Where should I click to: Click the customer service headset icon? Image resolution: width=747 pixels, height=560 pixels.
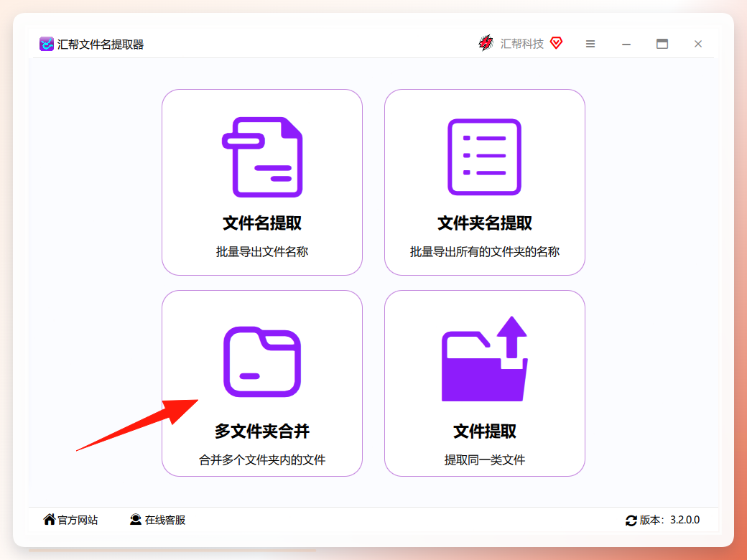(x=136, y=520)
